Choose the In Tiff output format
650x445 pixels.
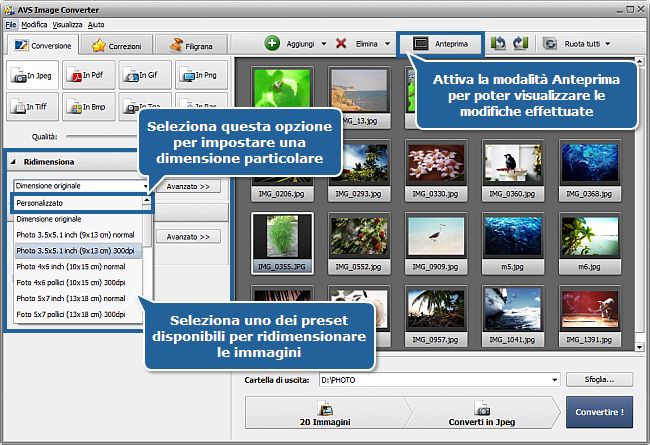tap(31, 105)
